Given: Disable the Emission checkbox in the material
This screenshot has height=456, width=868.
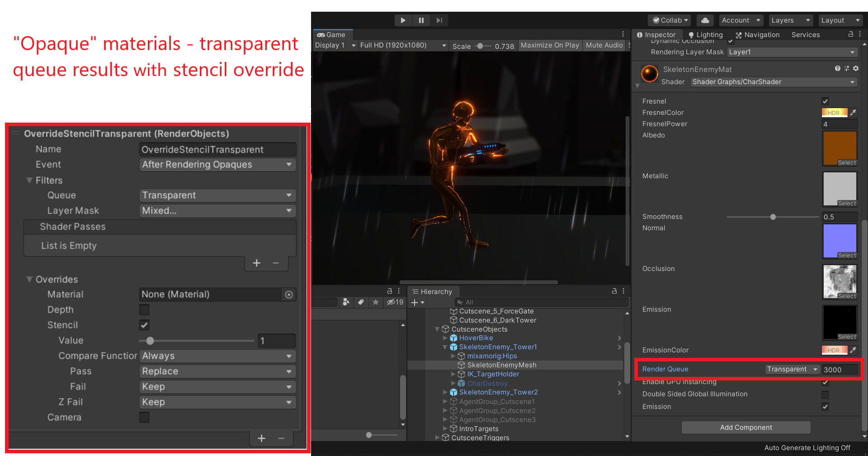Looking at the screenshot, I should pyautogui.click(x=826, y=407).
